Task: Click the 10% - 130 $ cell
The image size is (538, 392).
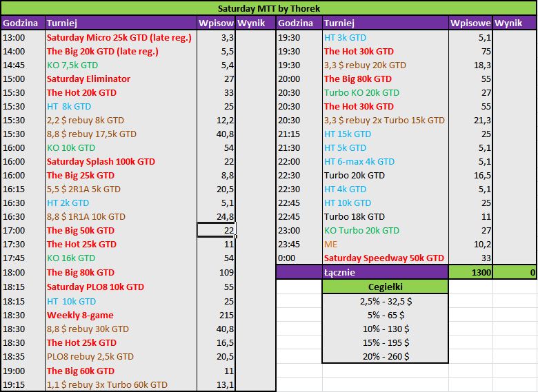Action: (386, 329)
